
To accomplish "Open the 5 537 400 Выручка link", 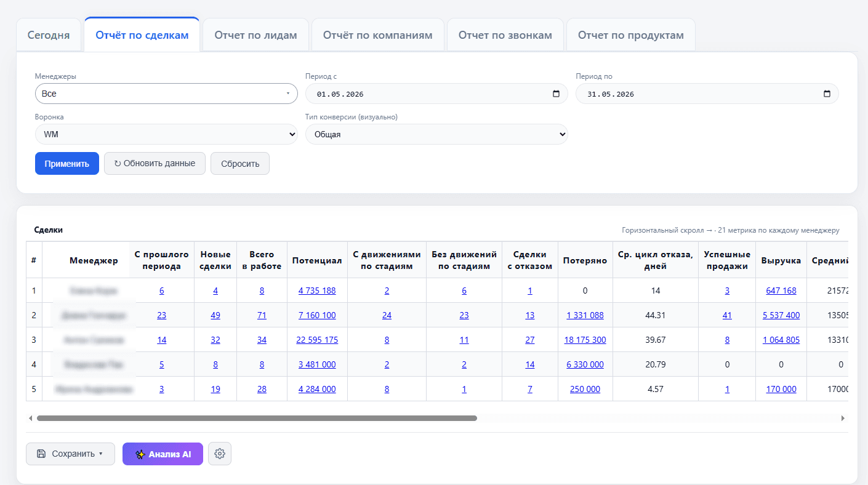I will coord(781,315).
